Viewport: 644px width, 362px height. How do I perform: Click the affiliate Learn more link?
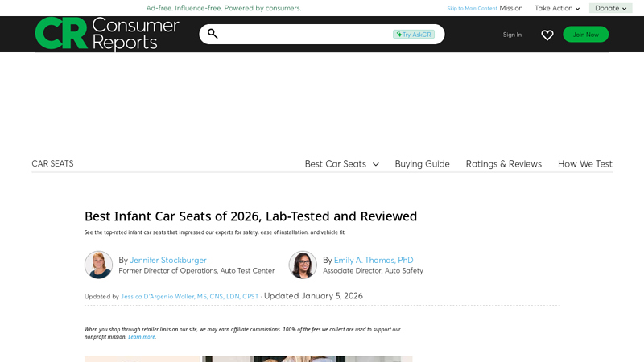[141, 337]
